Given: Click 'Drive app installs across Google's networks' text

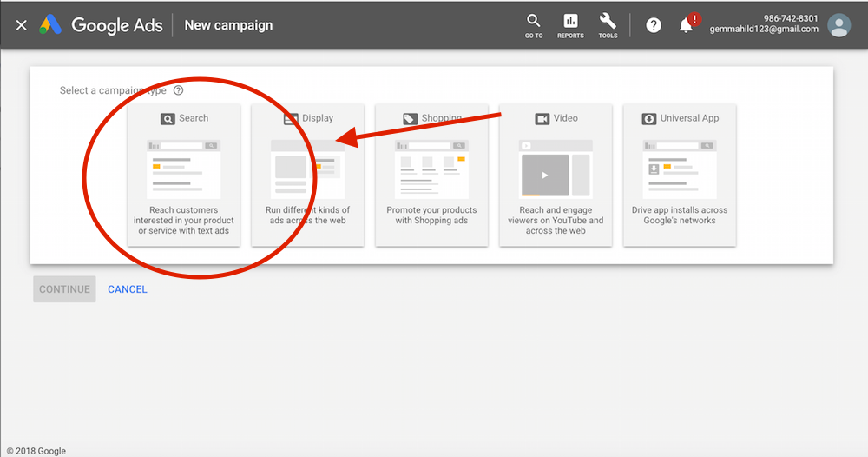Looking at the screenshot, I should [x=680, y=215].
